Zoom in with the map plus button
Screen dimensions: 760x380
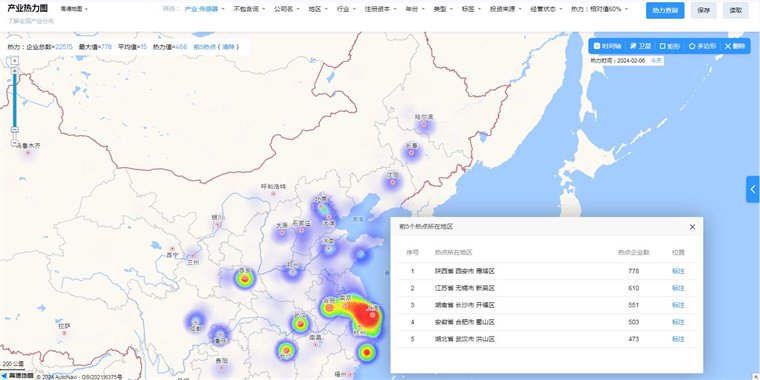(15, 61)
